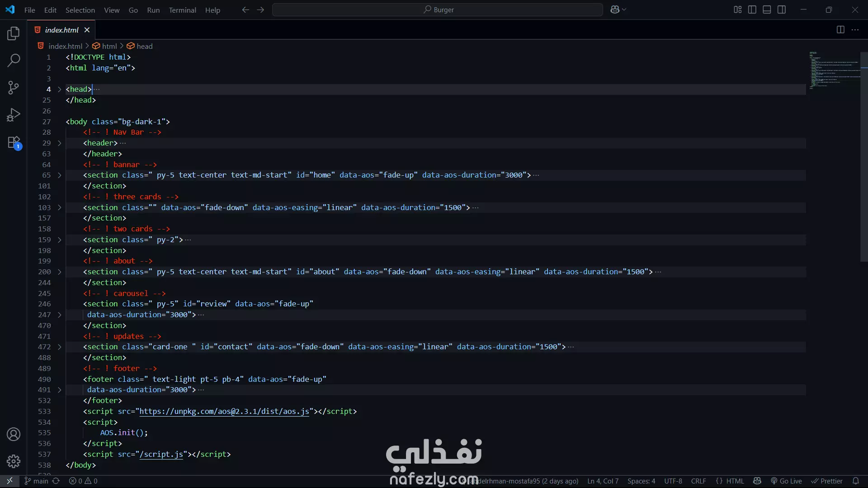Open the Help menu
This screenshot has width=868, height=488.
(212, 10)
